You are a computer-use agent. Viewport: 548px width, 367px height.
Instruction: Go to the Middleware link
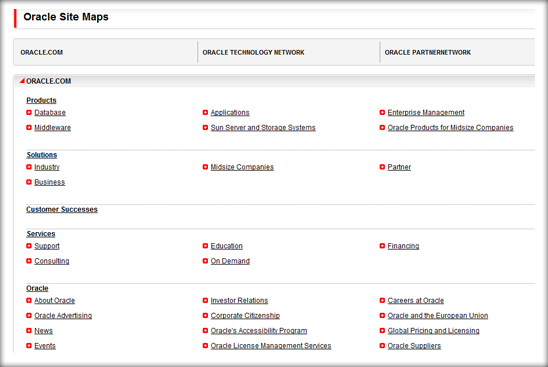tap(52, 128)
